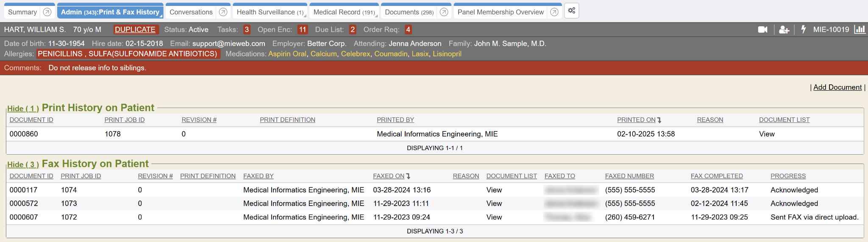This screenshot has height=242, width=868.
Task: Collapse the Print History on Patient section
Action: [23, 108]
